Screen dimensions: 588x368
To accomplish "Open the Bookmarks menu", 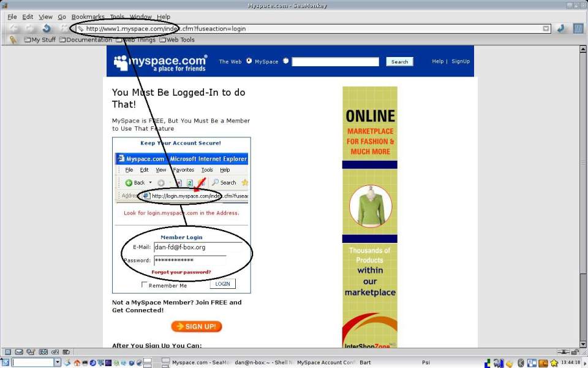I will 88,17.
